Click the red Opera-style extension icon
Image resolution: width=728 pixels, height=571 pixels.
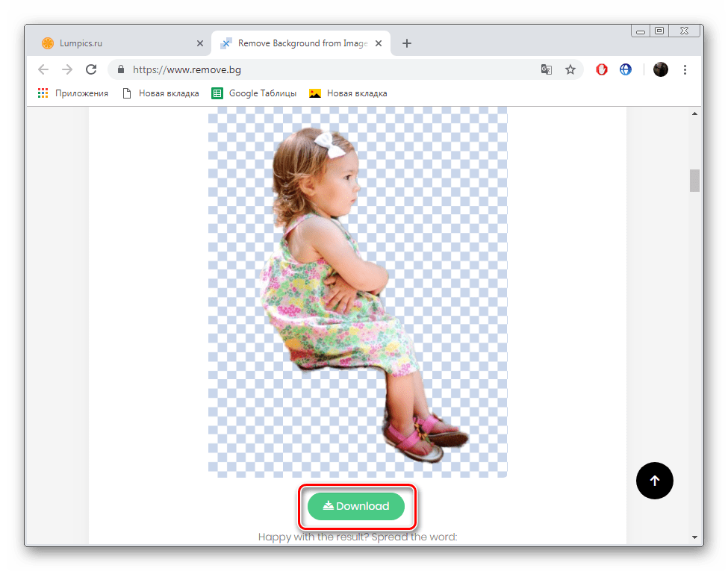coord(602,69)
